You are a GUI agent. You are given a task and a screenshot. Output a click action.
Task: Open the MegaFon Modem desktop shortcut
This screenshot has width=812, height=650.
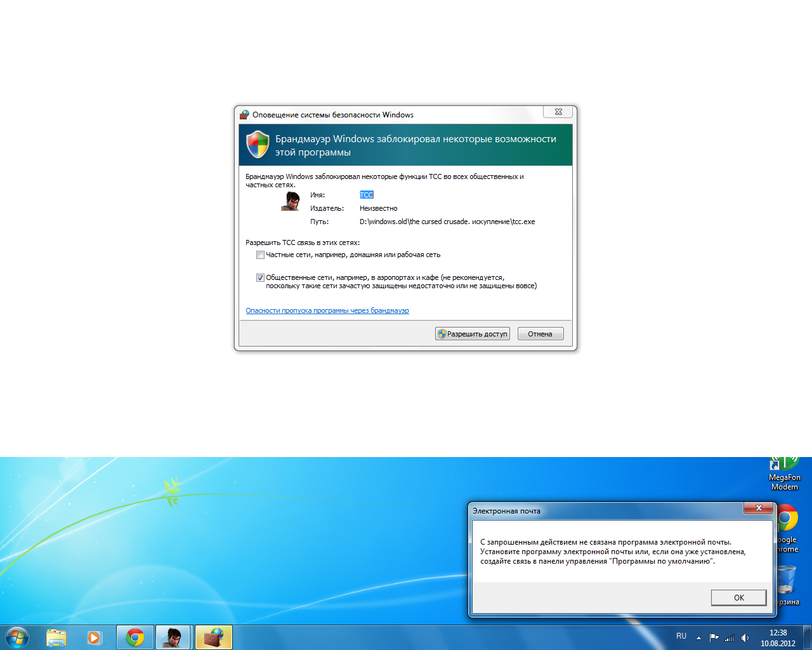tap(784, 475)
